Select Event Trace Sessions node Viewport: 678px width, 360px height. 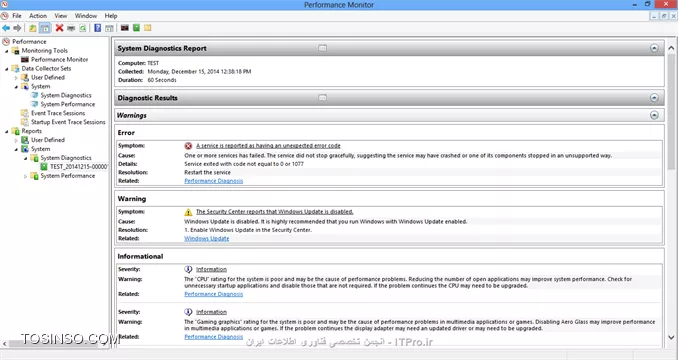click(58, 113)
